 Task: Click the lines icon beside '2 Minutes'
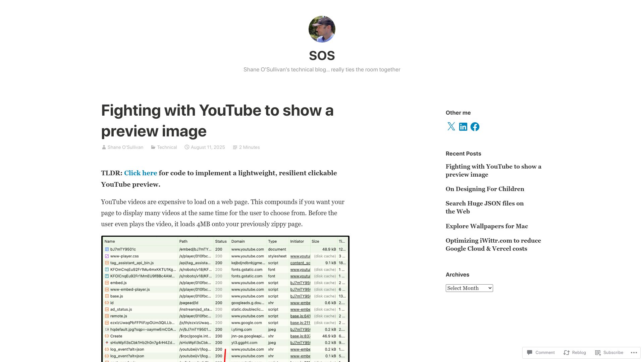(235, 147)
